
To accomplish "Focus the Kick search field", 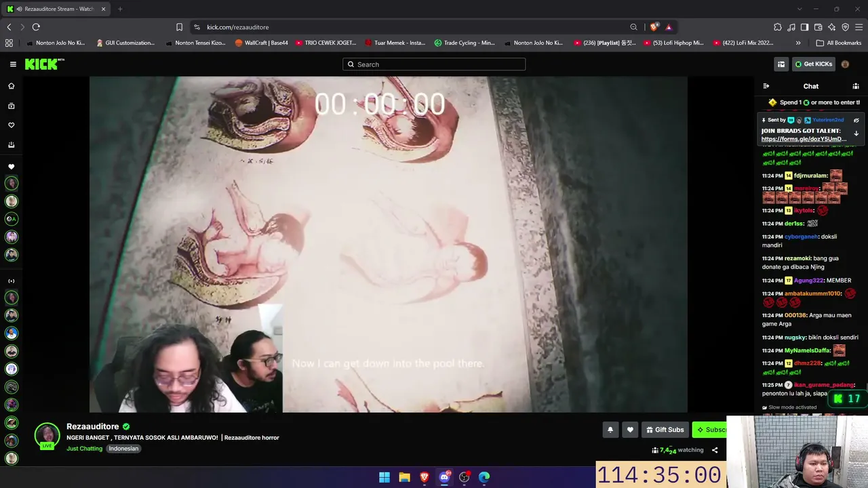I will click(x=434, y=64).
